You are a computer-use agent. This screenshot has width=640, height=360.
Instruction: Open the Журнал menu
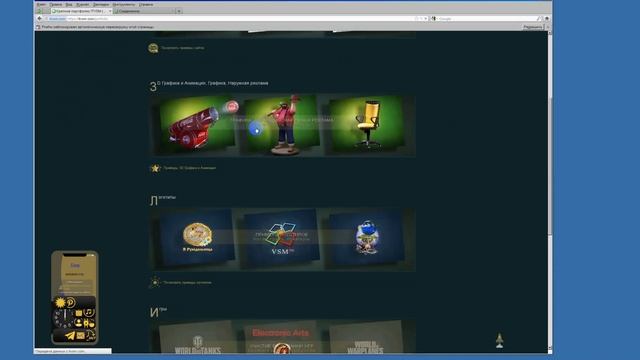(x=83, y=4)
